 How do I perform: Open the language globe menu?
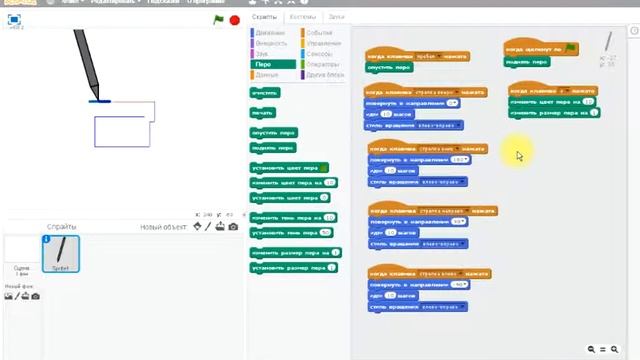(50, 2)
